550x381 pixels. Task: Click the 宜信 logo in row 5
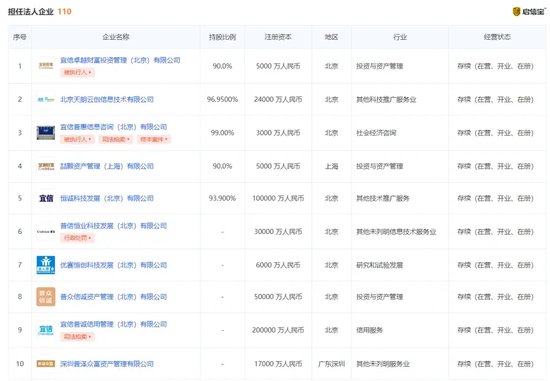[46, 198]
